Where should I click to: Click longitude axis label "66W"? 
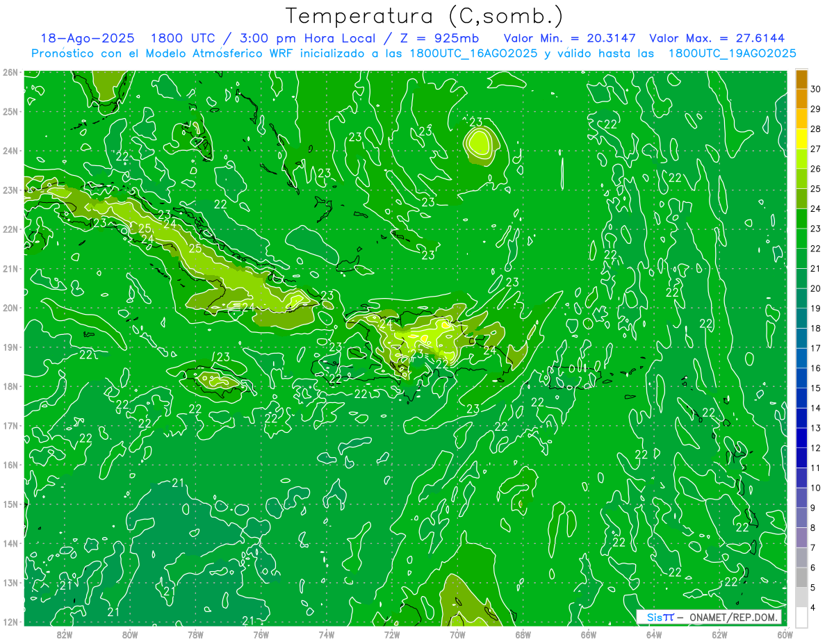click(588, 634)
